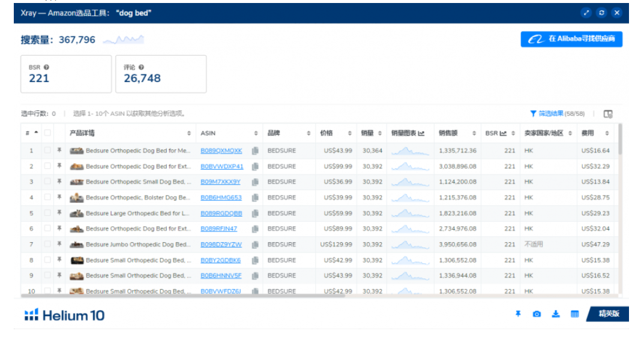Sort by the 销售额 column sort arrows
644x337 pixels.
474,133
